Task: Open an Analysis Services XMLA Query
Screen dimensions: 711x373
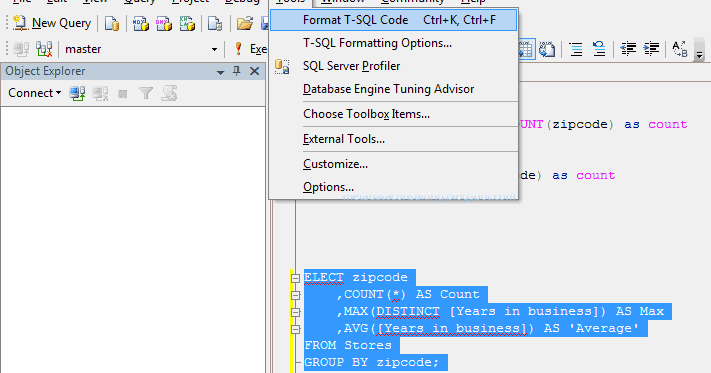Action: tap(187, 23)
